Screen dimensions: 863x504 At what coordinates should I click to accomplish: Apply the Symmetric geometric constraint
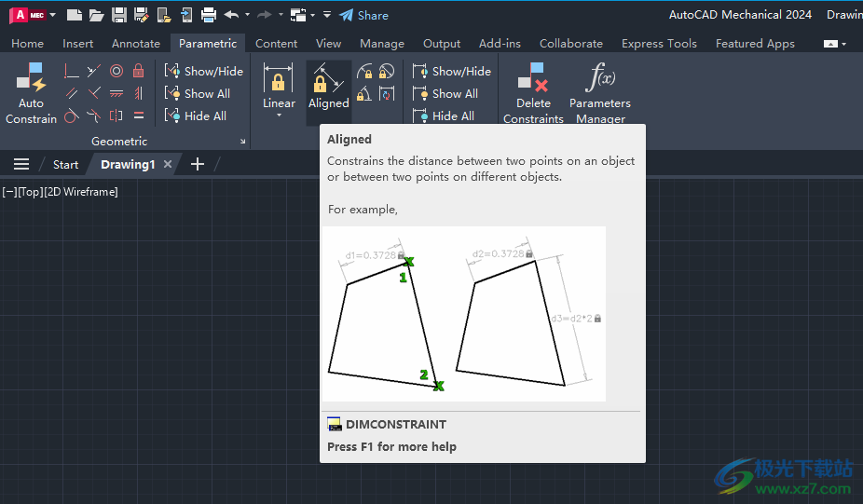pyautogui.click(x=116, y=116)
